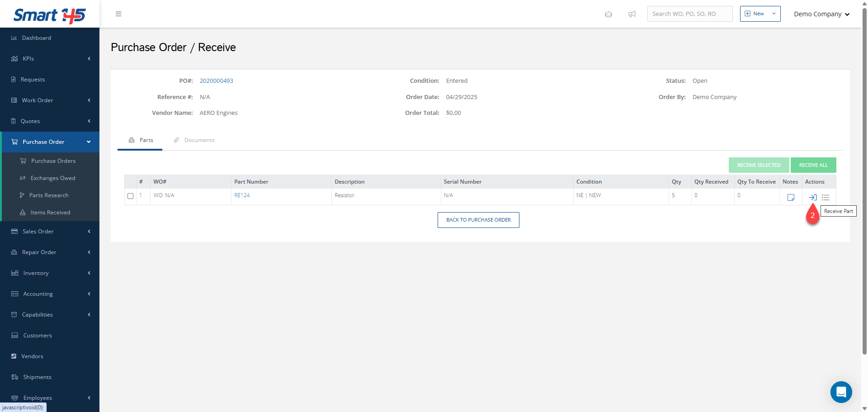
Task: Open the New dropdown button
Action: point(760,14)
